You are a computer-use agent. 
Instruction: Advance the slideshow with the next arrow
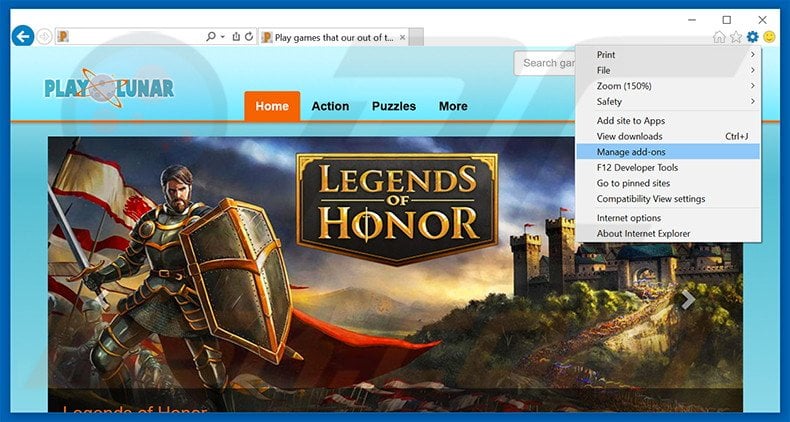688,300
